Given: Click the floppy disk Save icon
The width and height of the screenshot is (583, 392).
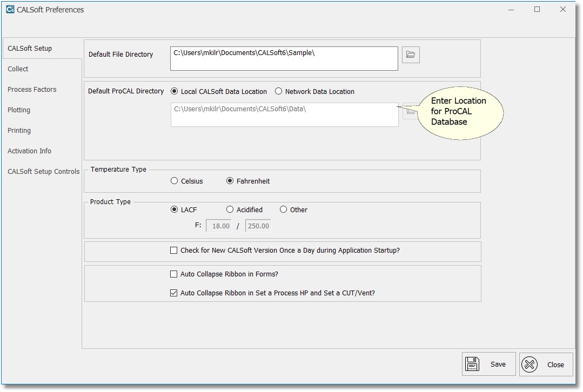Looking at the screenshot, I should [472, 364].
